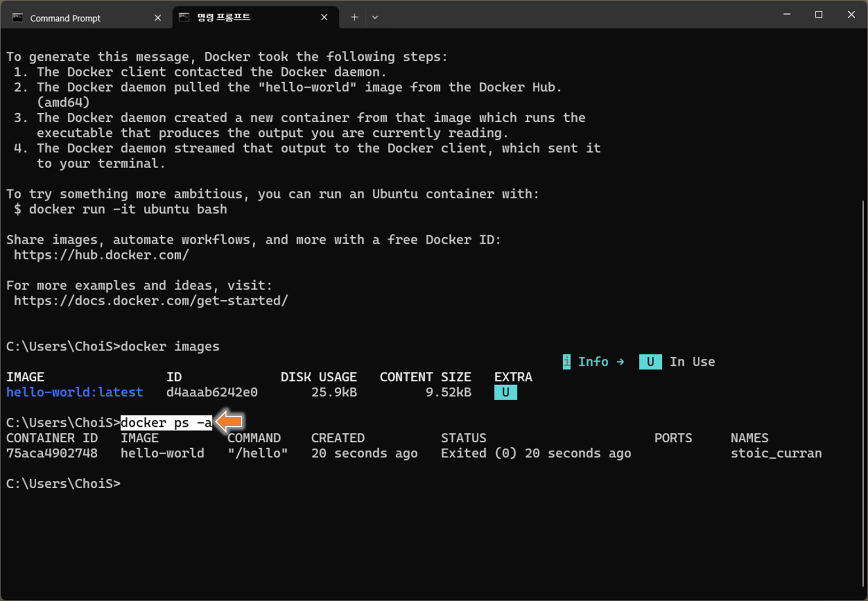Screen dimensions: 868x601
Task: Click the U badge under EXTRA
Action: [x=505, y=393]
